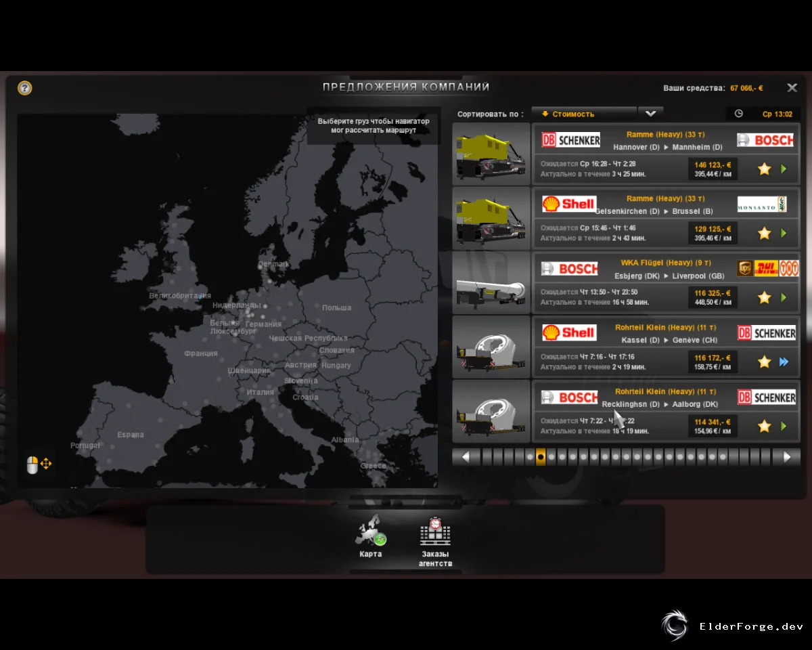Toggle star for Gelsenkirchen to Brussel job
This screenshot has height=650, width=812.
[764, 233]
